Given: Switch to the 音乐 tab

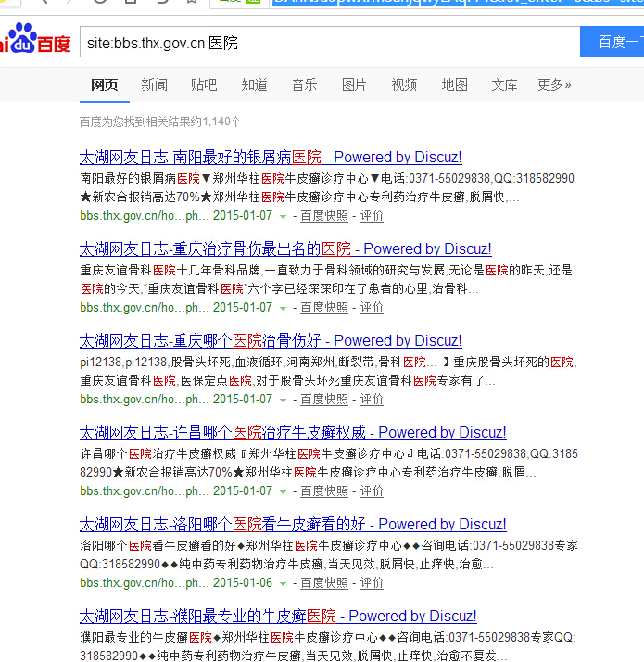Looking at the screenshot, I should click(x=304, y=84).
